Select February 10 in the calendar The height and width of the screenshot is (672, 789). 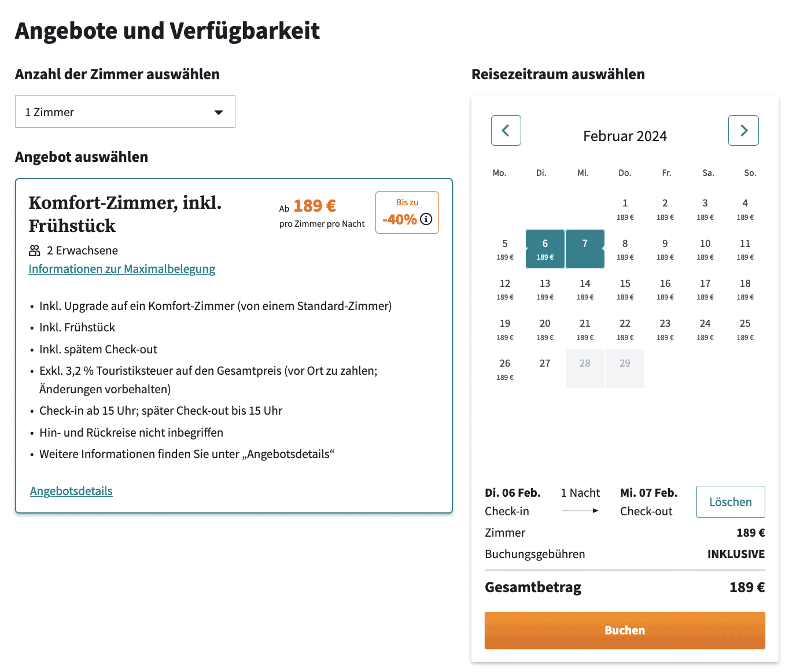pyautogui.click(x=705, y=249)
